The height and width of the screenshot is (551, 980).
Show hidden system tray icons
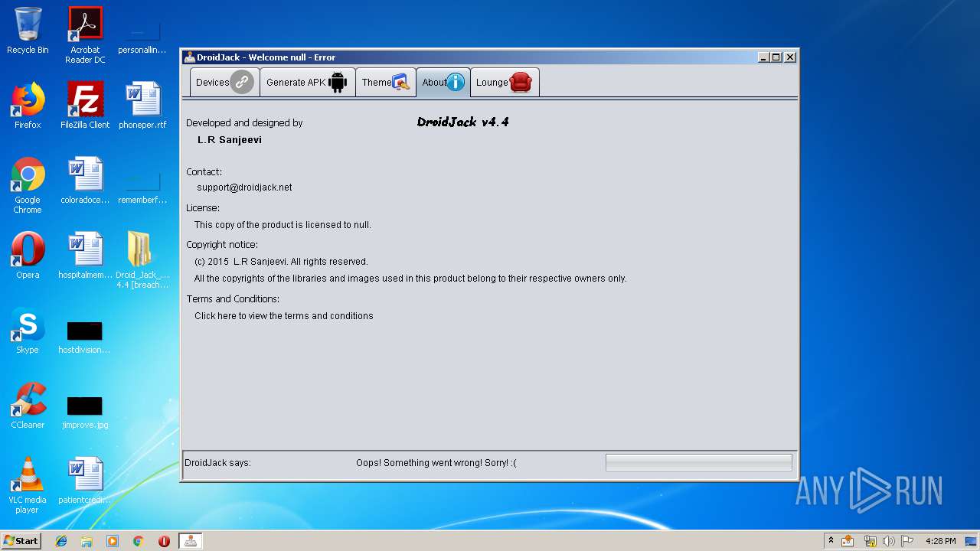click(831, 540)
